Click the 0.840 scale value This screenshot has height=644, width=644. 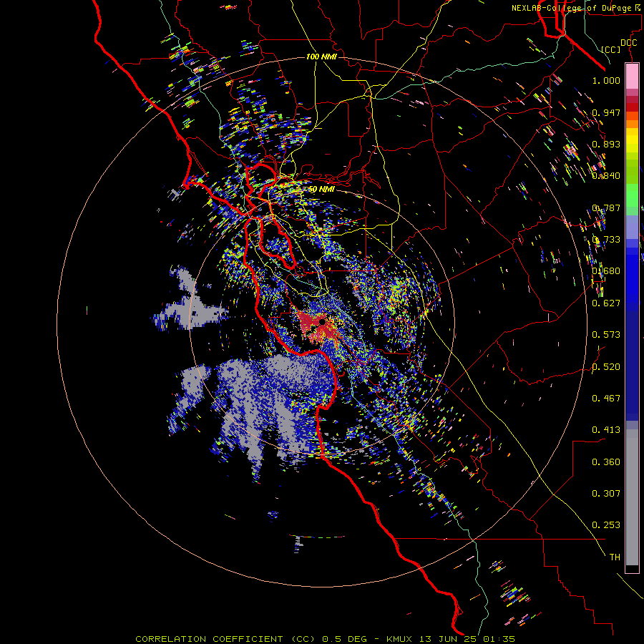tap(606, 176)
